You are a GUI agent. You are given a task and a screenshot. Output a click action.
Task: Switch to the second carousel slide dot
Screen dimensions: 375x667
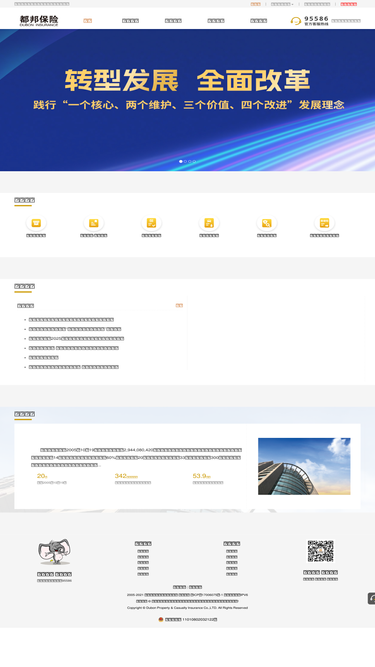coord(185,161)
